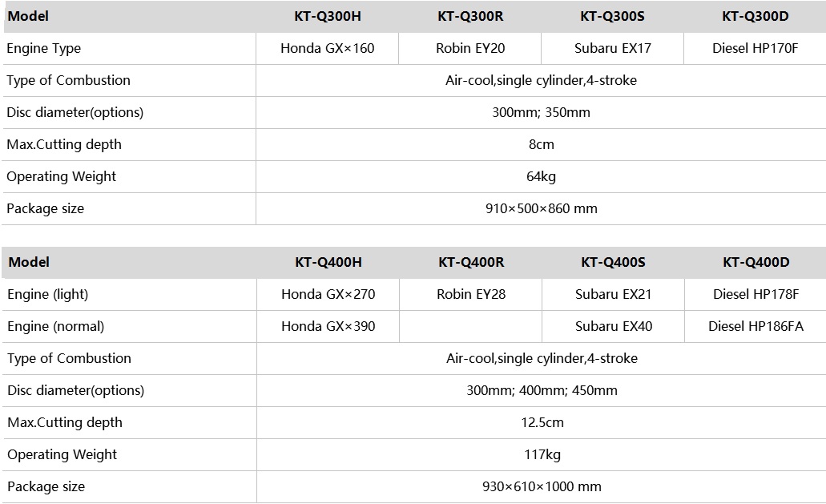The height and width of the screenshot is (504, 826).
Task: Click the Diesel HP170F cell
Action: coord(755,48)
